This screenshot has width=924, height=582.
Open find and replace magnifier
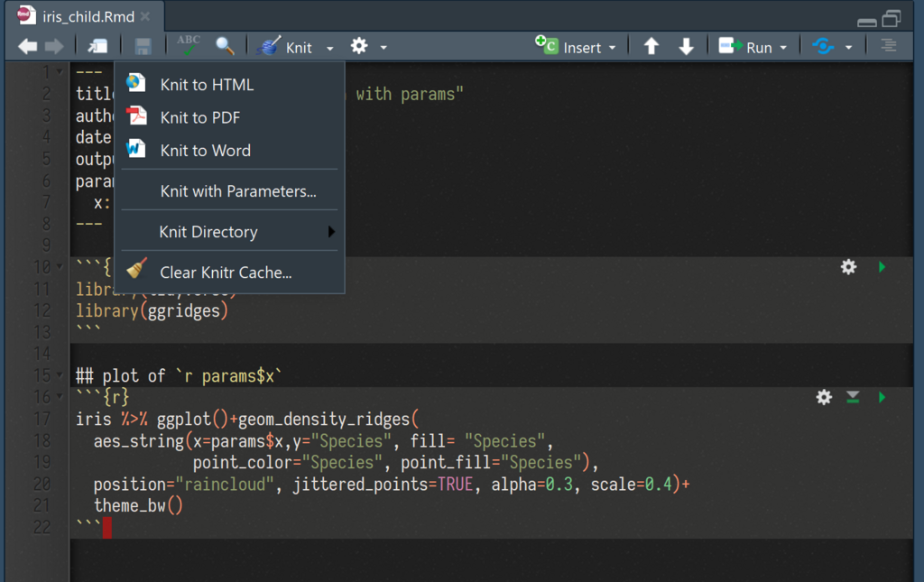(x=225, y=46)
